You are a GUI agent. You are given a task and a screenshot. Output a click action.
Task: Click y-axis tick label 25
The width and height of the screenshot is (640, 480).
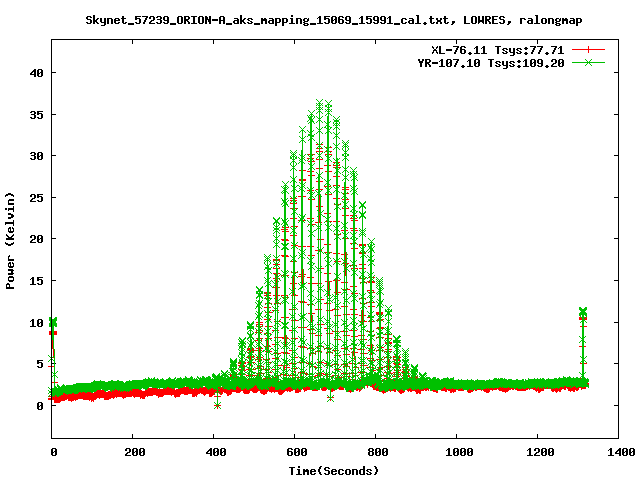[x=36, y=198]
